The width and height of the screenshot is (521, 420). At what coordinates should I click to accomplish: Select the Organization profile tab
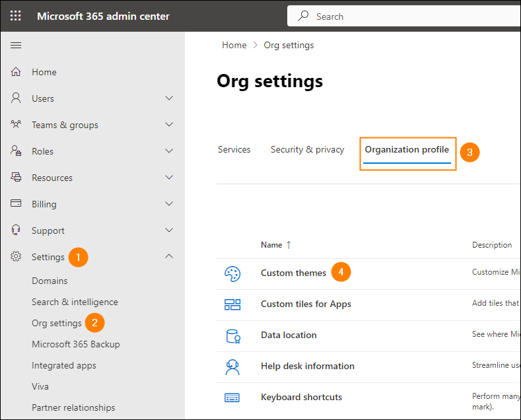point(407,150)
